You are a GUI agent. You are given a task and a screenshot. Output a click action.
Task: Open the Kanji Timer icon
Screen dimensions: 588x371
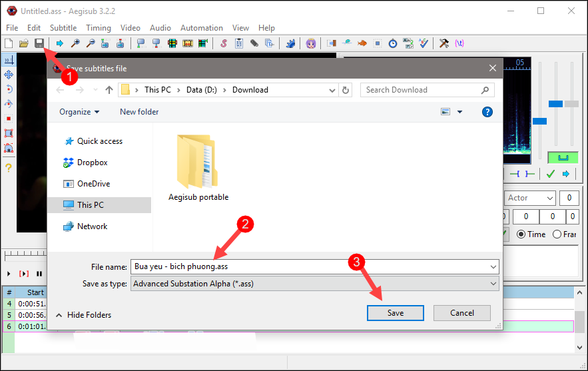click(408, 43)
